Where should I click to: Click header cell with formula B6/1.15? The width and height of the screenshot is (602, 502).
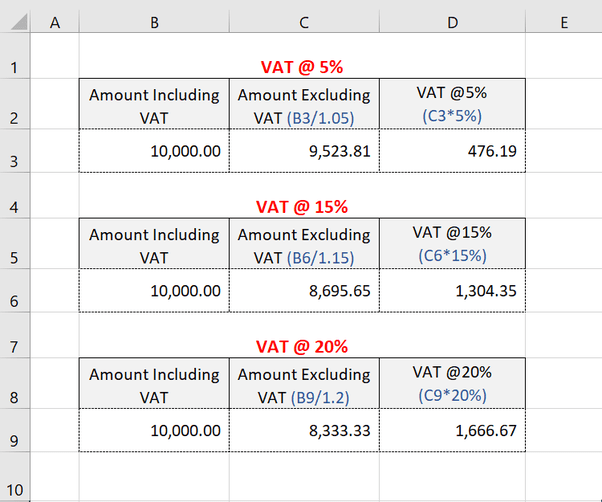pos(304,244)
